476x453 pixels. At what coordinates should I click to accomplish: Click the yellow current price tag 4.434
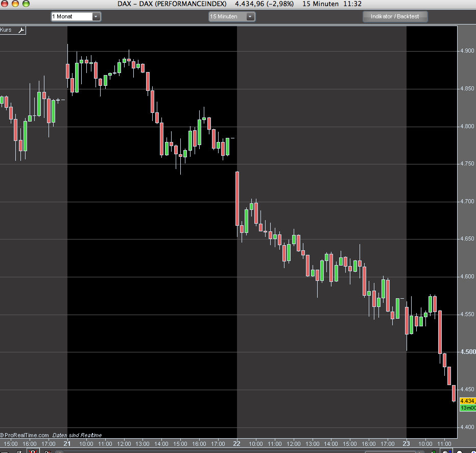tap(468, 401)
